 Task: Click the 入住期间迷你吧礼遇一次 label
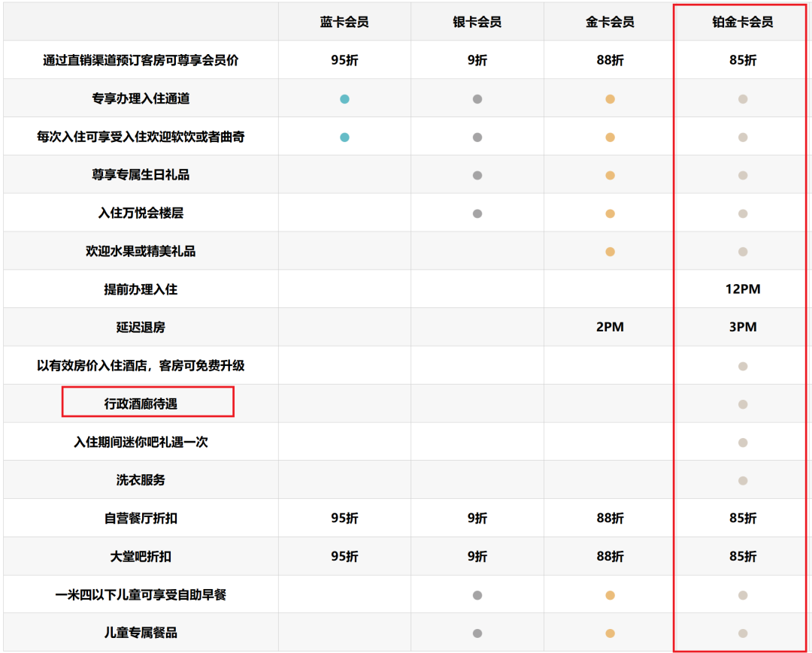pos(141,443)
